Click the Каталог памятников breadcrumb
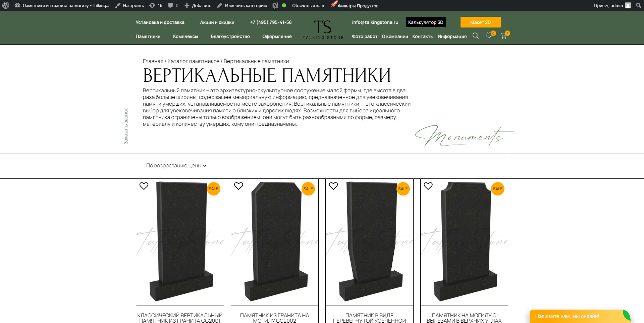Screen dimensions: 644x323 pyautogui.click(x=194, y=61)
